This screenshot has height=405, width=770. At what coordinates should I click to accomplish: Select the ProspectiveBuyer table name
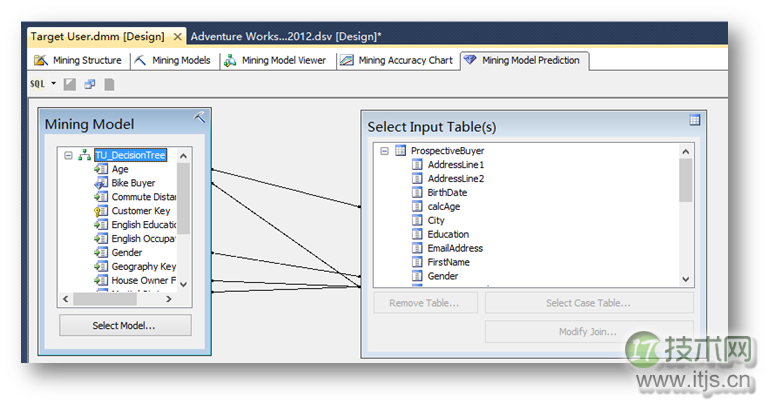click(447, 151)
